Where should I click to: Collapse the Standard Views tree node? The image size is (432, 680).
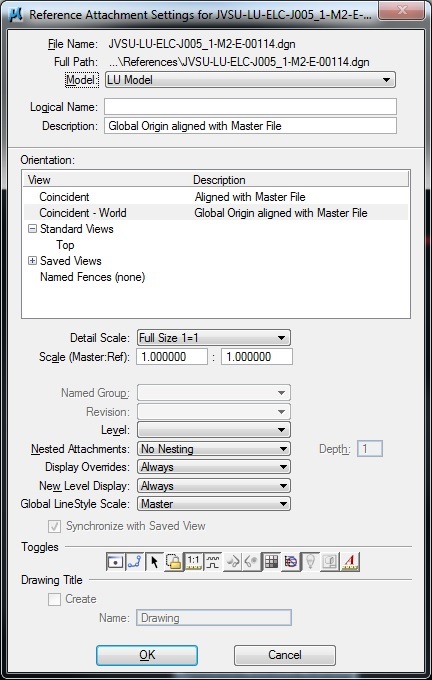click(32, 229)
